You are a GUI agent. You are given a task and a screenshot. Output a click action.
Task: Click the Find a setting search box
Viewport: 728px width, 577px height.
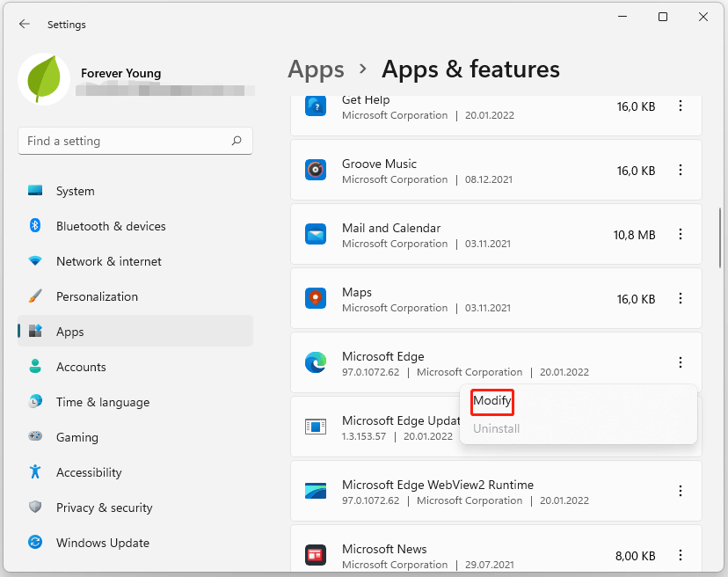(x=135, y=141)
